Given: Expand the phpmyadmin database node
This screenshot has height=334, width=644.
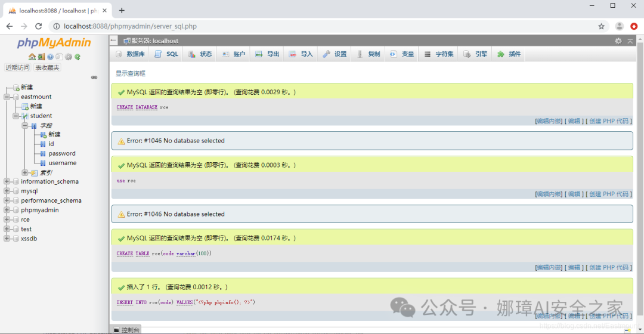Looking at the screenshot, I should click(7, 210).
